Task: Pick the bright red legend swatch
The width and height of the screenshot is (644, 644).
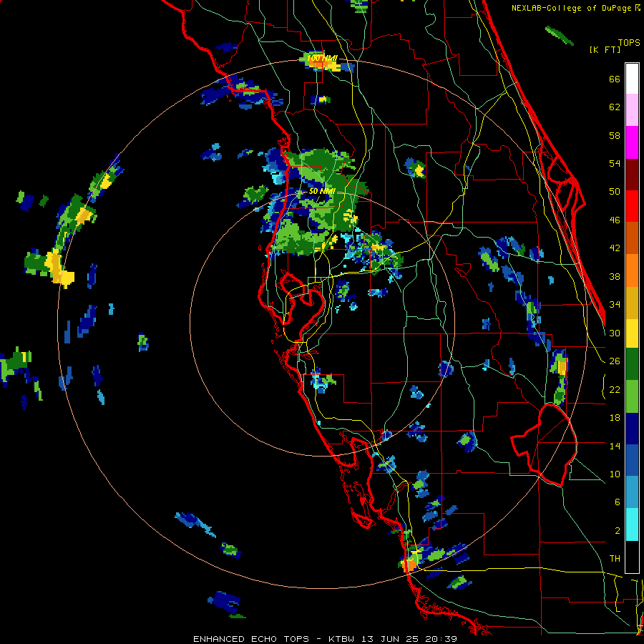Action: tap(632, 206)
